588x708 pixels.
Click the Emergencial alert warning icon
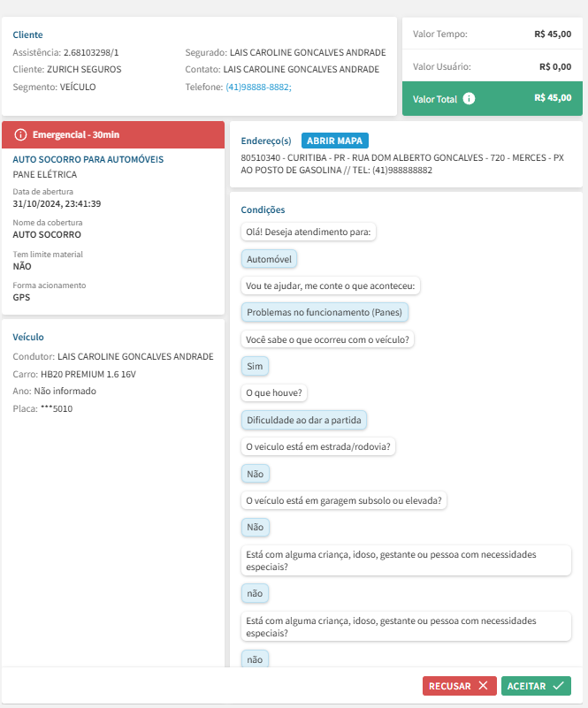click(x=21, y=134)
